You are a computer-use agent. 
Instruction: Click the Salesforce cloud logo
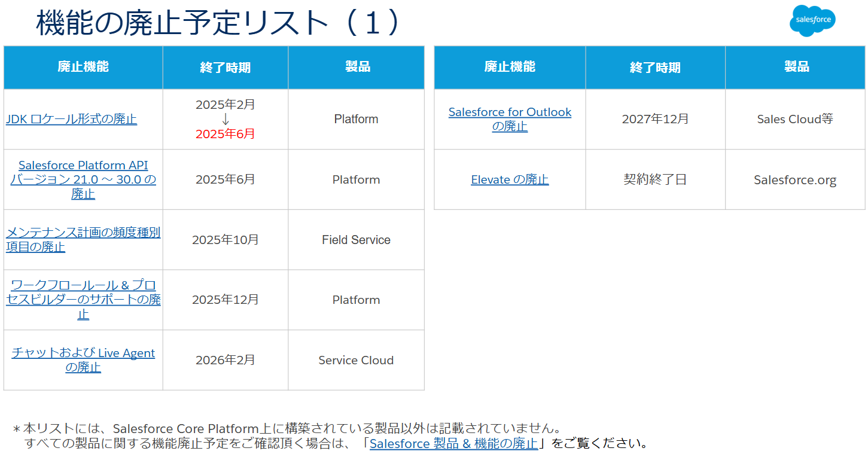[x=812, y=21]
